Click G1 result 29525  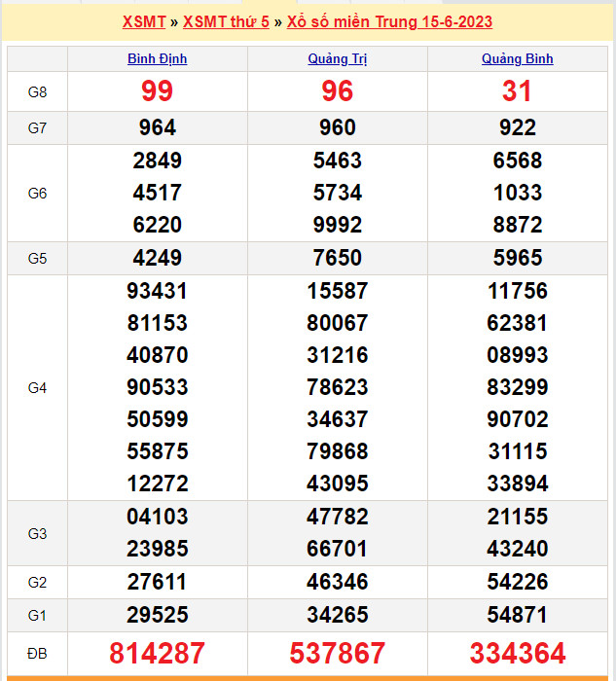tap(158, 615)
